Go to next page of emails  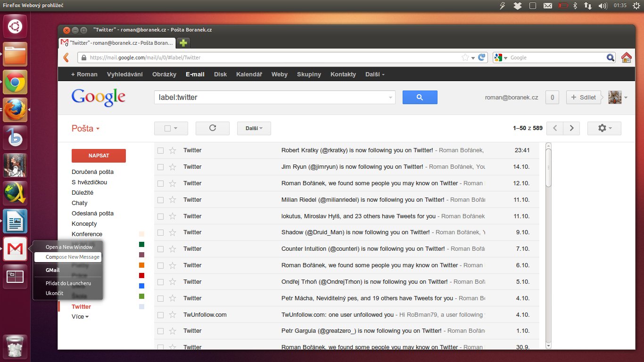[572, 128]
